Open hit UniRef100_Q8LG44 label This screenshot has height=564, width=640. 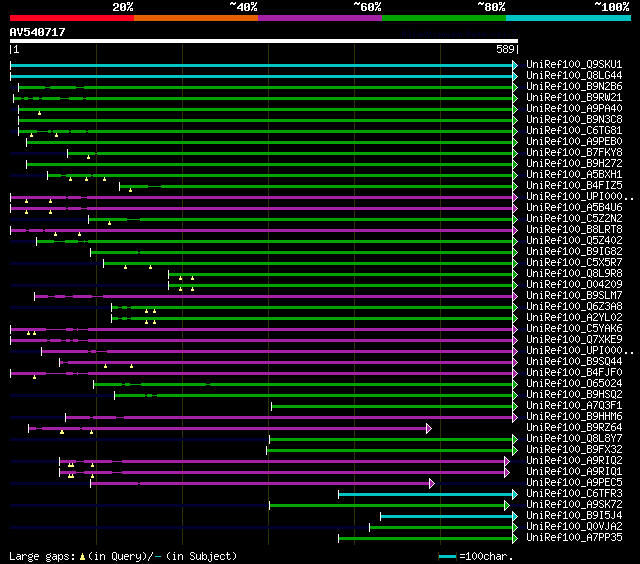click(x=574, y=75)
